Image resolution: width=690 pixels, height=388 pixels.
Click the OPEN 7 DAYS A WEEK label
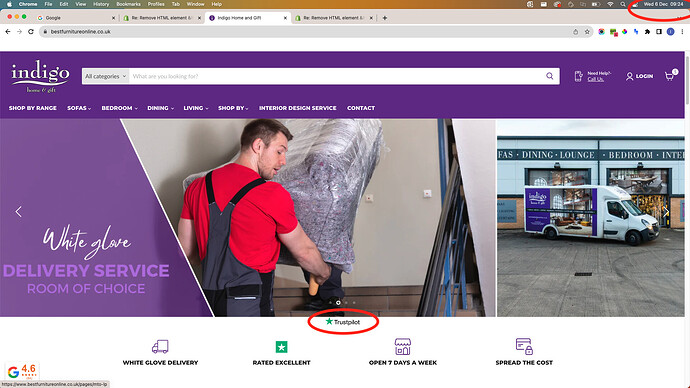pos(403,363)
